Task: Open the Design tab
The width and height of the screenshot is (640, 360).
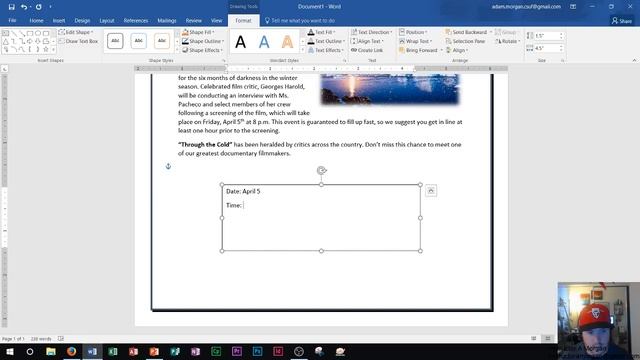Action: click(x=82, y=20)
